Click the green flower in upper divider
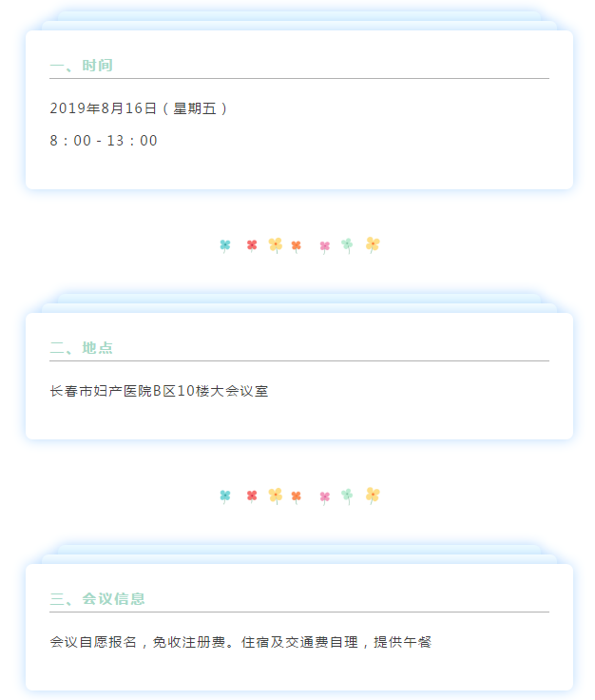Screen dimensions: 595x700 (x=347, y=245)
